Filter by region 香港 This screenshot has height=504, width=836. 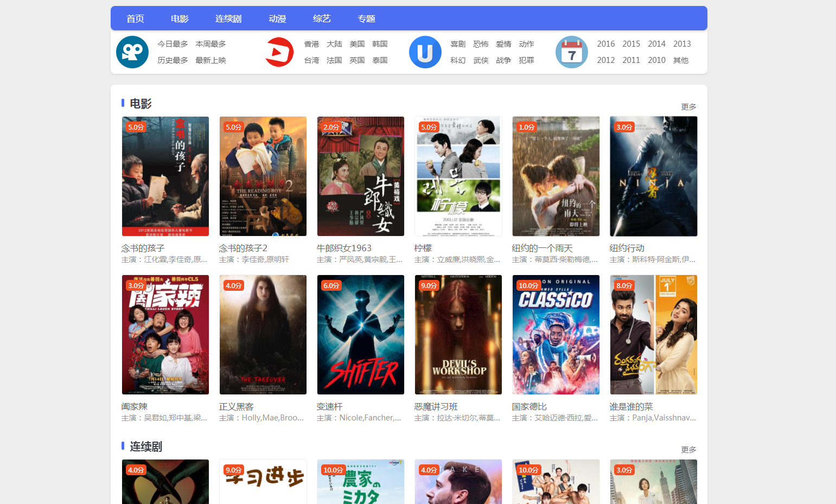pyautogui.click(x=311, y=44)
